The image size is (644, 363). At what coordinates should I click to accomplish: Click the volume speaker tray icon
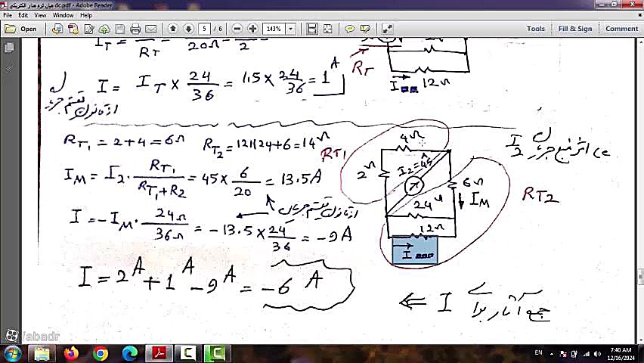tap(598, 353)
